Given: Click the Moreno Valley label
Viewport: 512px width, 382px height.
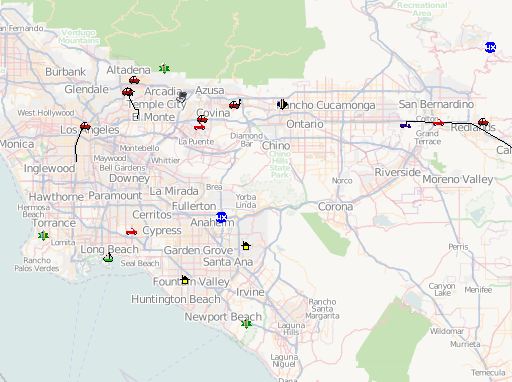Looking at the screenshot, I should [x=458, y=179].
